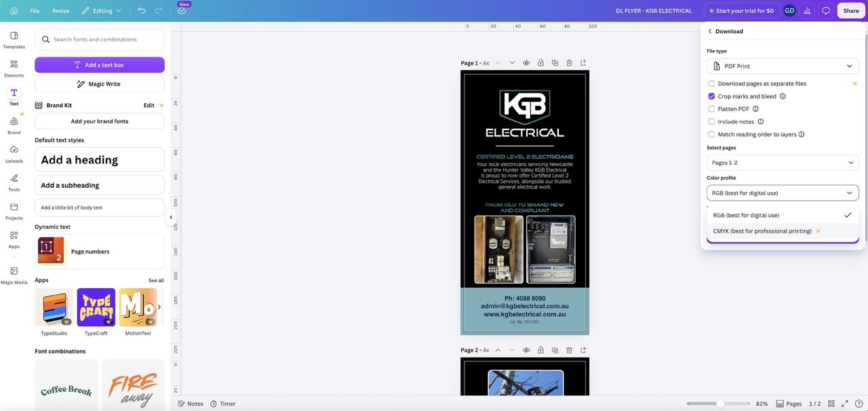Open Notes in bottom bar
The image size is (868, 411).
click(x=190, y=404)
